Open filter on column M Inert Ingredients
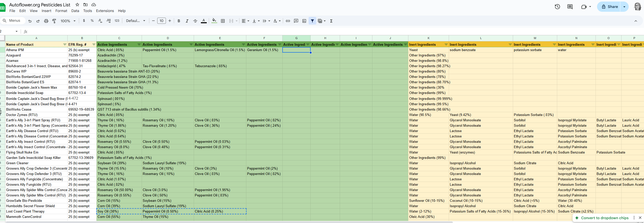The width and height of the screenshot is (644, 223). [x=554, y=44]
